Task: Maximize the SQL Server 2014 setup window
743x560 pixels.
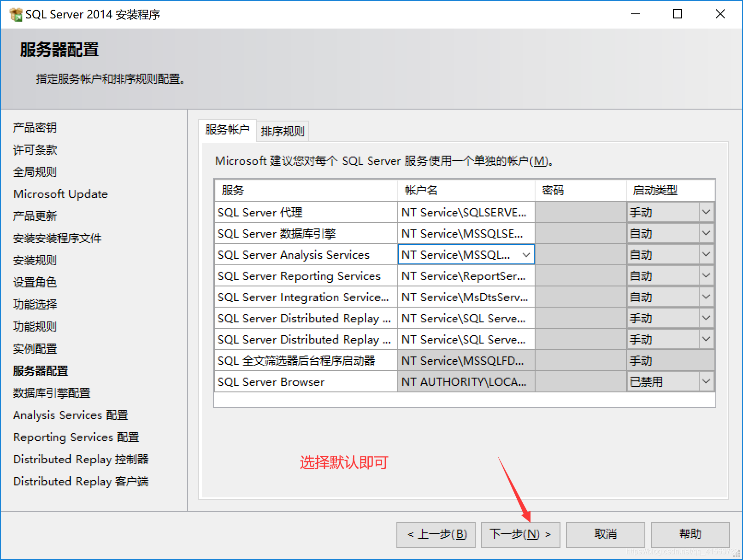Action: tap(678, 14)
